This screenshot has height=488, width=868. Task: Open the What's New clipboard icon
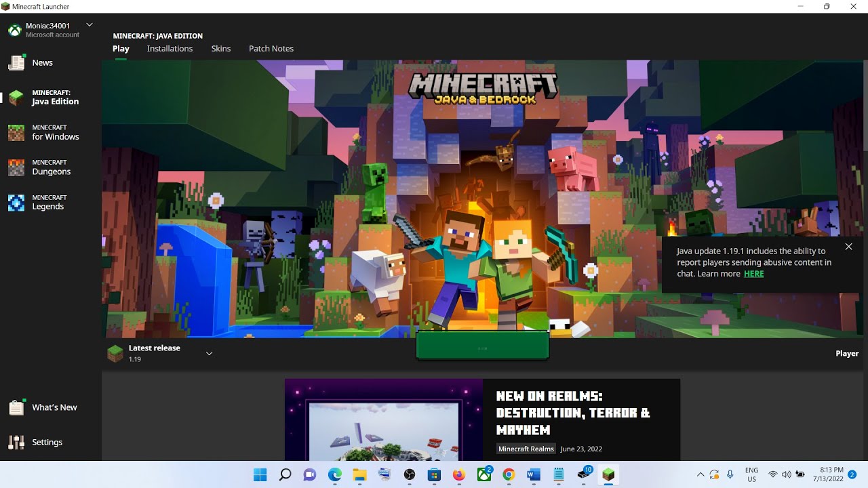coord(16,407)
